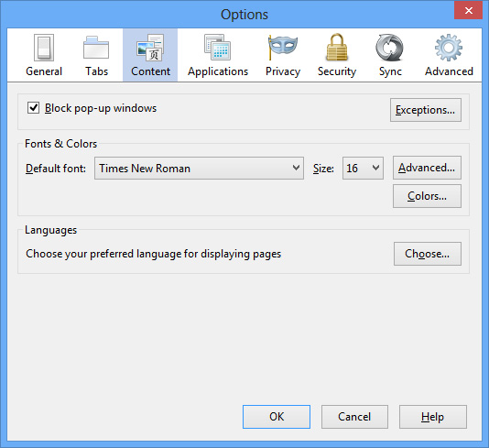Open the Colors... dialog button
This screenshot has width=489, height=448.
coord(427,196)
